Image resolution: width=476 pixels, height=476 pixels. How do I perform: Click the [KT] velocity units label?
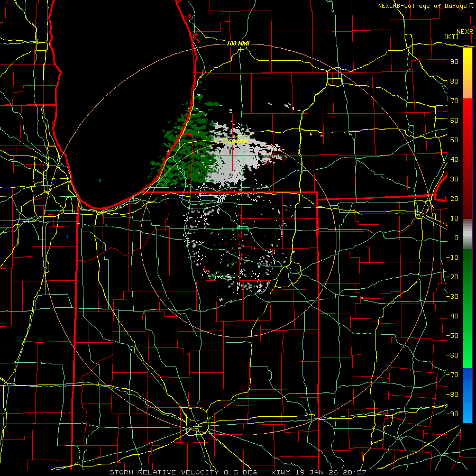tap(452, 36)
